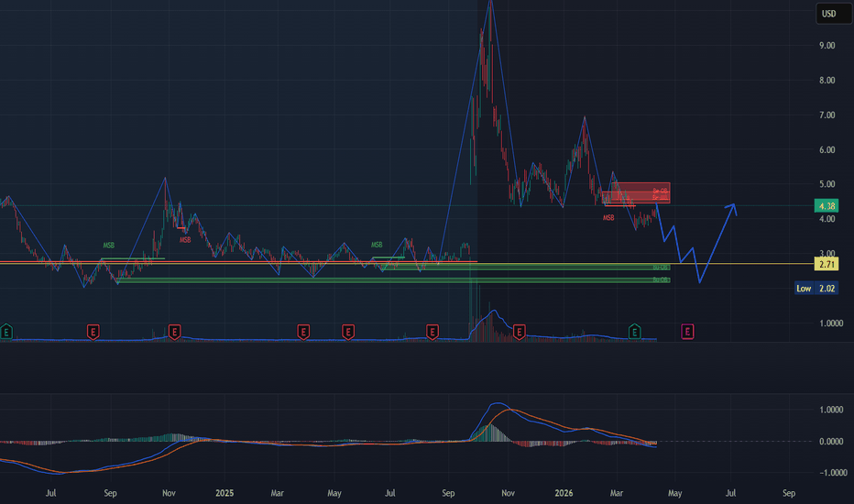Click the 0.0000 label on the oscillator scale
The image size is (854, 504).
(x=831, y=442)
